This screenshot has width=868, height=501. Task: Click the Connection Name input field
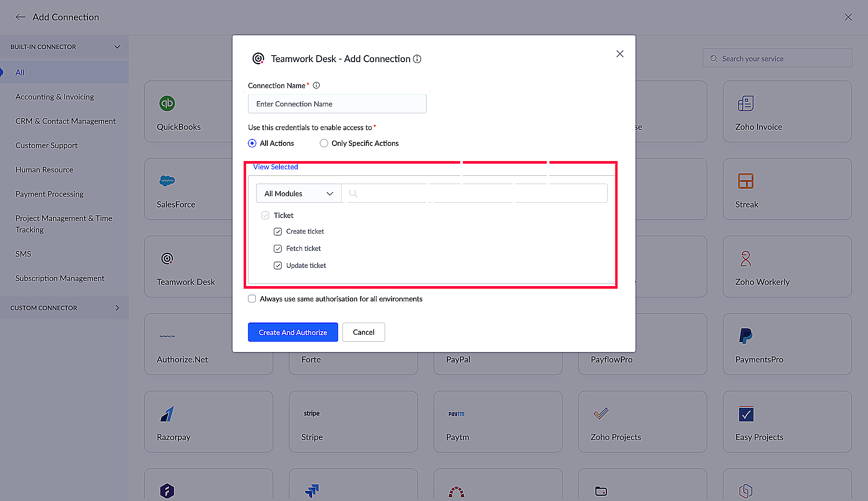click(337, 103)
